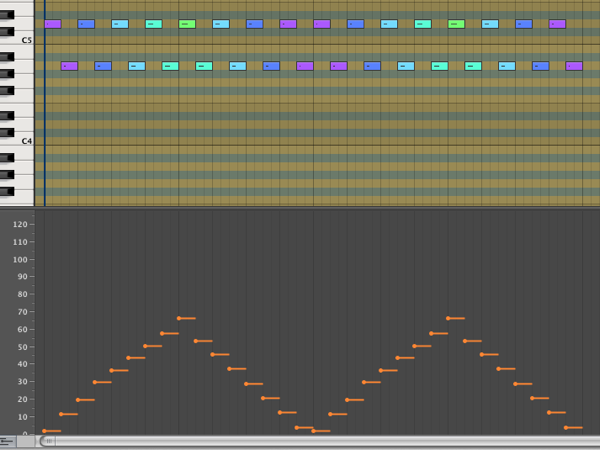Grab the horizontal scrollbar thumb handle

49,441
